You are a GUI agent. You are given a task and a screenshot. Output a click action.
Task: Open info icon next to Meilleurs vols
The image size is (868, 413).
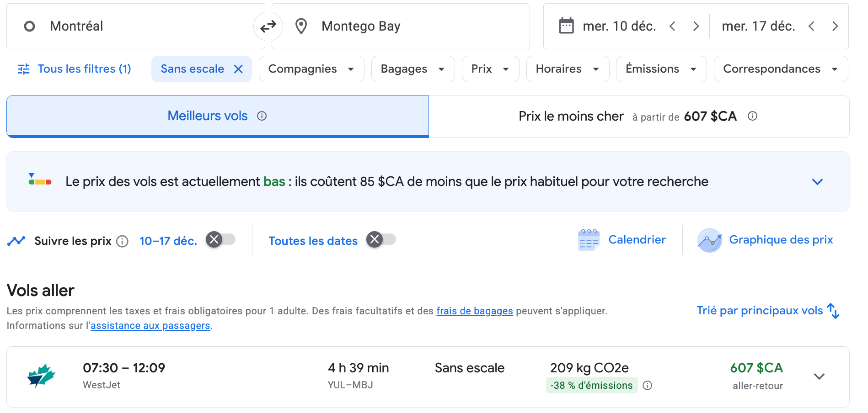[262, 116]
